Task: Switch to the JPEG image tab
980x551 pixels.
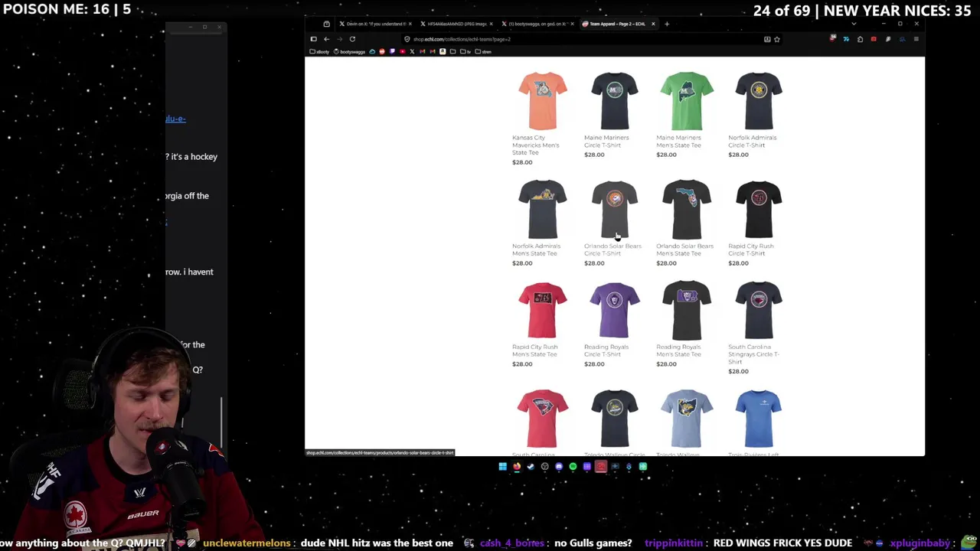Action: (456, 24)
